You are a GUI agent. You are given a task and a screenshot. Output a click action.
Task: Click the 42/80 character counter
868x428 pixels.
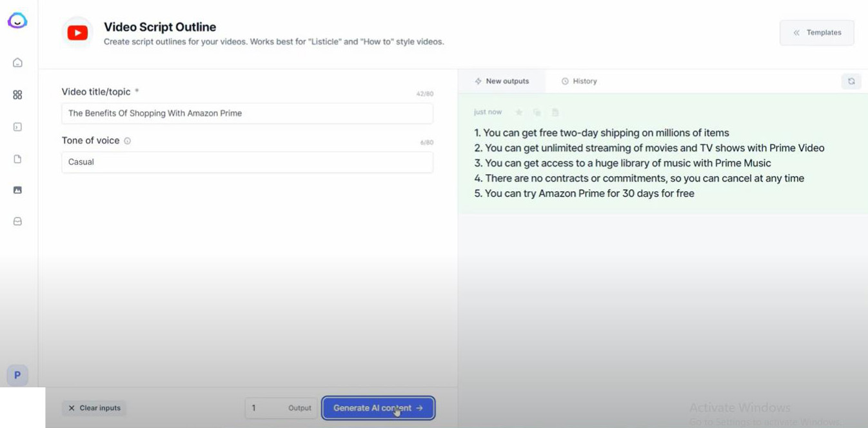tap(425, 94)
